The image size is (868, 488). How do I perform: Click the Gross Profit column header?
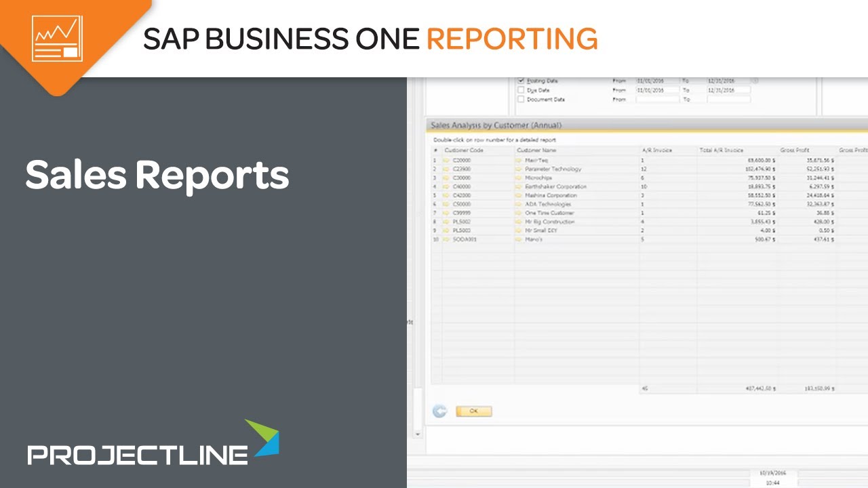tap(808, 150)
